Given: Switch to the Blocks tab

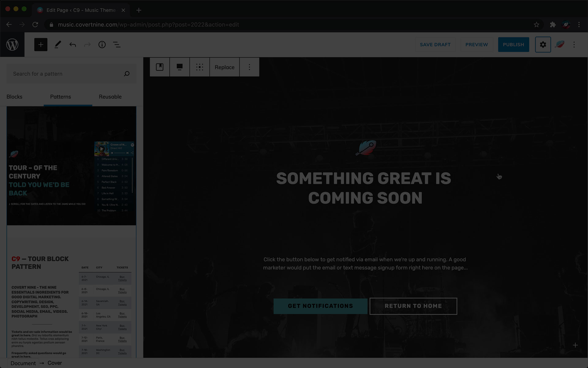Looking at the screenshot, I should pos(14,97).
